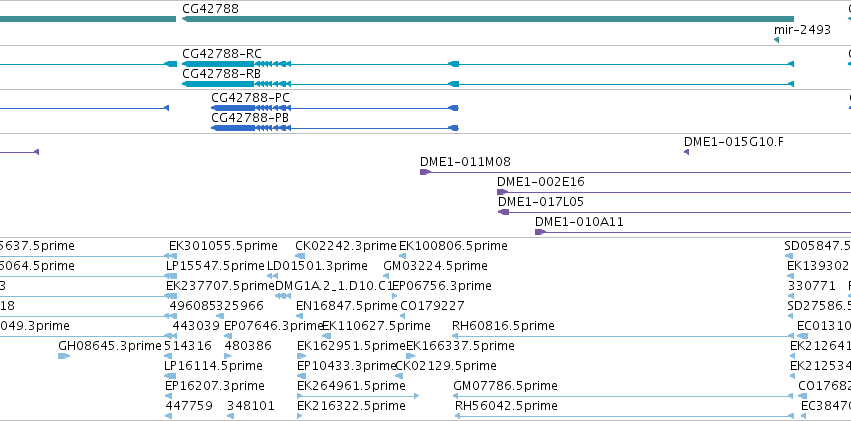Click the EK162951.5prime EST label
This screenshot has width=851, height=421.
point(352,346)
